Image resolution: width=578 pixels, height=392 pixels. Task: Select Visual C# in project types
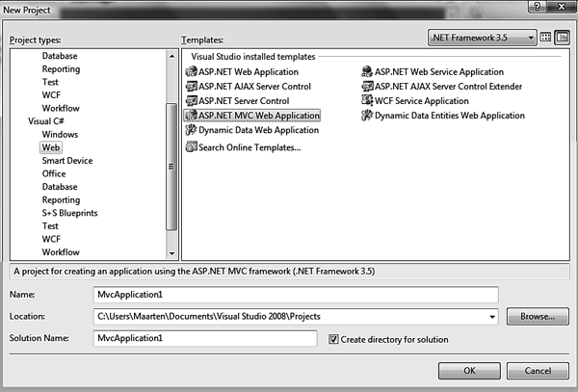[x=46, y=121]
